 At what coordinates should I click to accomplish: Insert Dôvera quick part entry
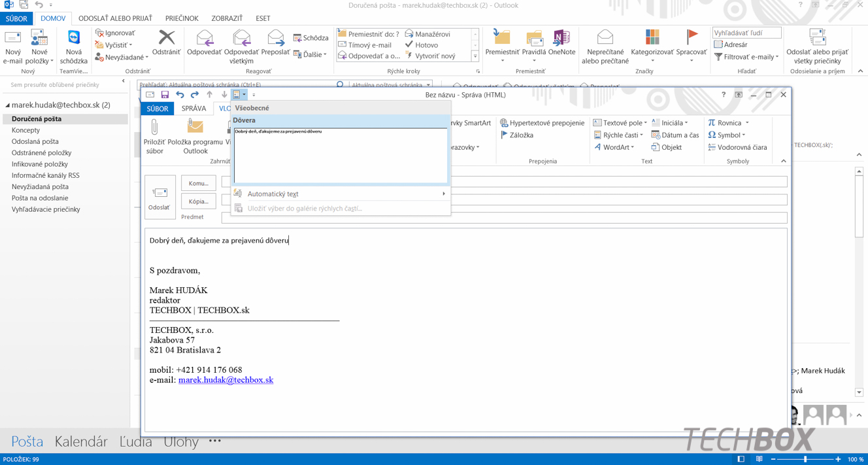[341, 149]
